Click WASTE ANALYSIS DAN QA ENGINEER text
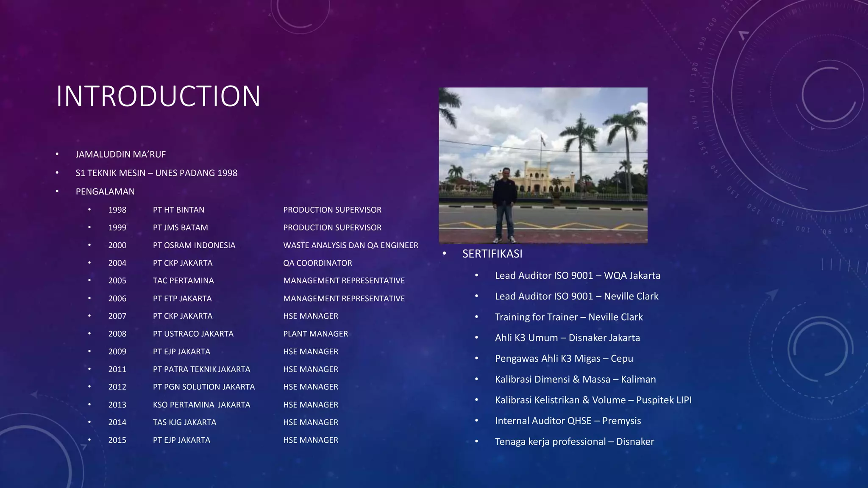The width and height of the screenshot is (868, 488). (x=350, y=246)
